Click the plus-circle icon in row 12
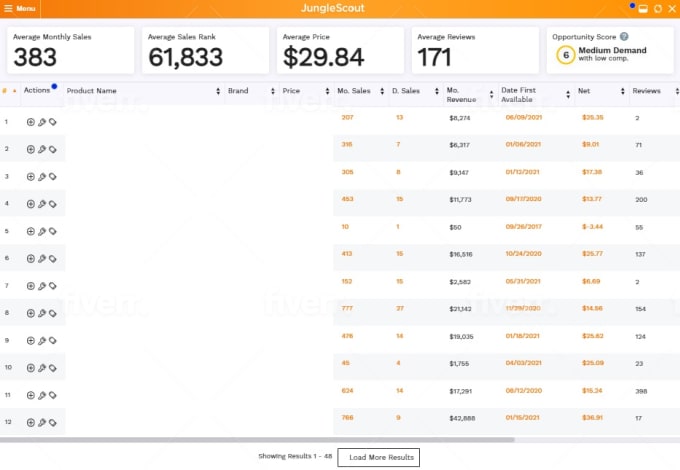The width and height of the screenshot is (680, 470). tap(30, 423)
